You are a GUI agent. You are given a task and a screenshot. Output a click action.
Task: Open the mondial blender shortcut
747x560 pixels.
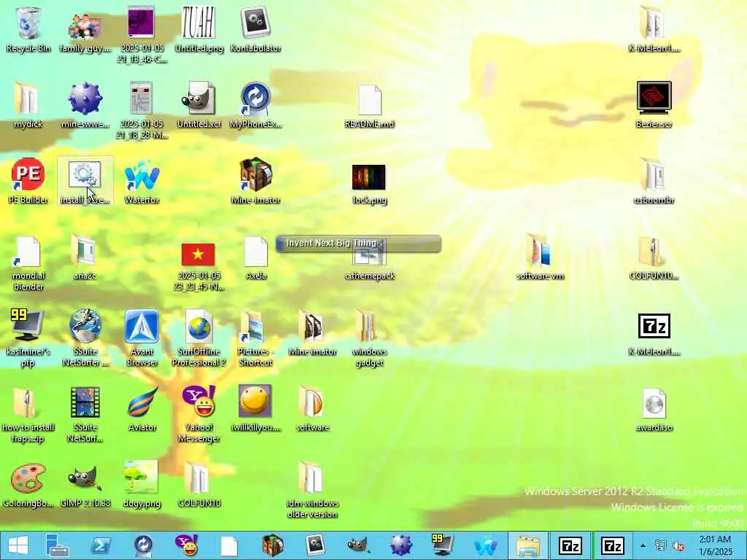tap(28, 262)
